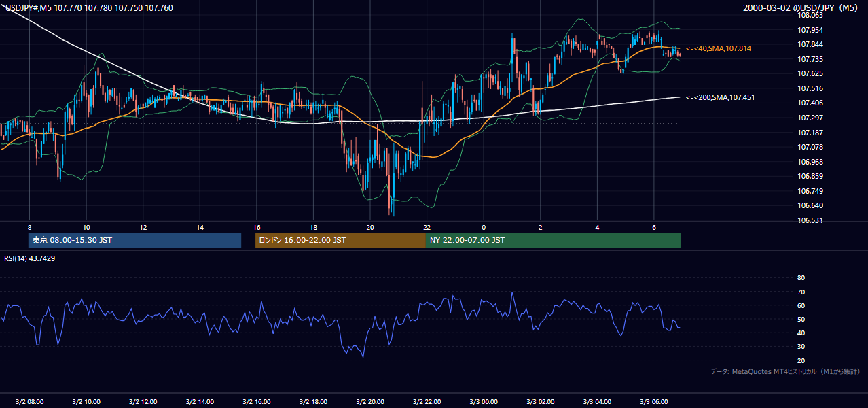Click hour 16 on the price chart time axis
The image size is (868, 408).
click(x=256, y=227)
